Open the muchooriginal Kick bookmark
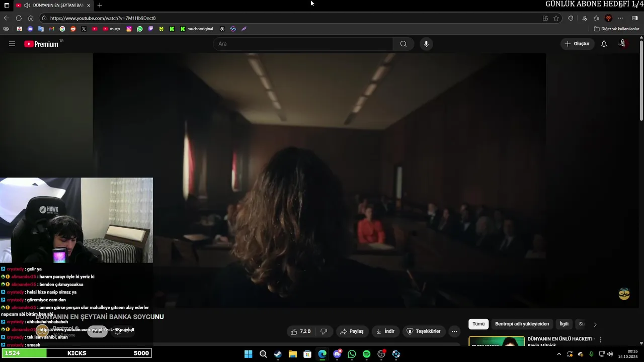The image size is (644, 362). click(197, 29)
